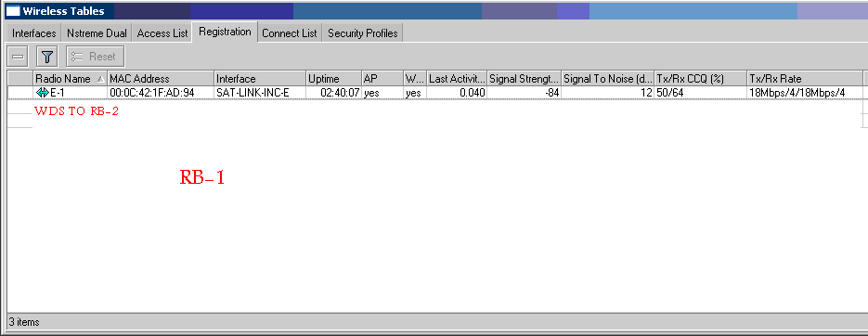Sort by Radio Name column header

pos(71,79)
